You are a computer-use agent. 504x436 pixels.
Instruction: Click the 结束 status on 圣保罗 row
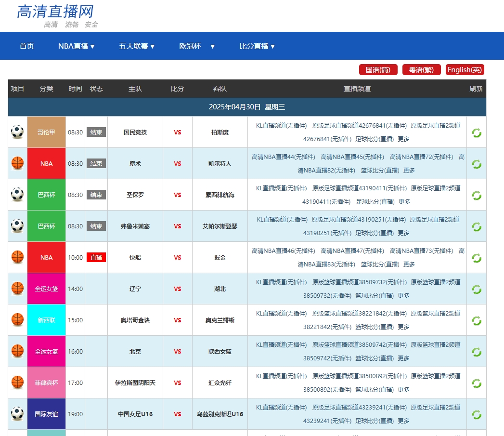click(x=96, y=195)
